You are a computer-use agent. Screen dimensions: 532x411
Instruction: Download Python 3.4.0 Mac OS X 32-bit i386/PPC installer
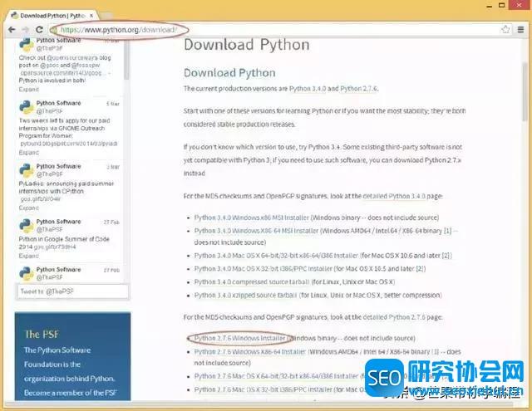tap(263, 269)
